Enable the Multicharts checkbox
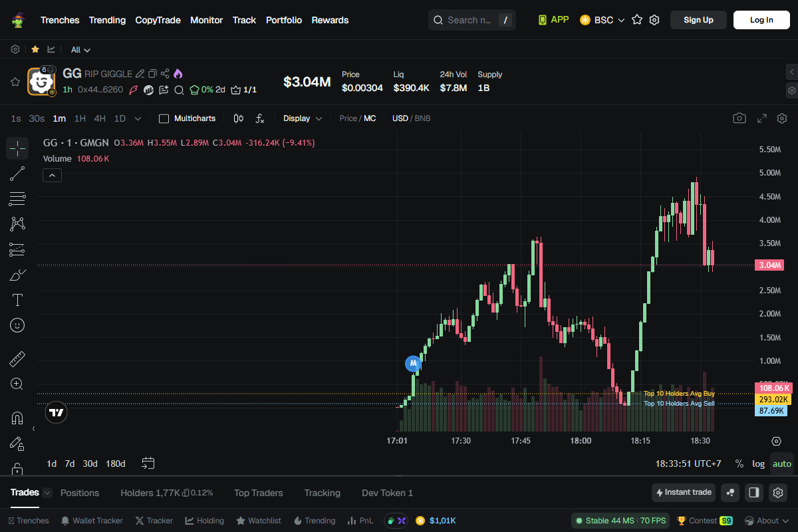798x532 pixels. point(164,118)
